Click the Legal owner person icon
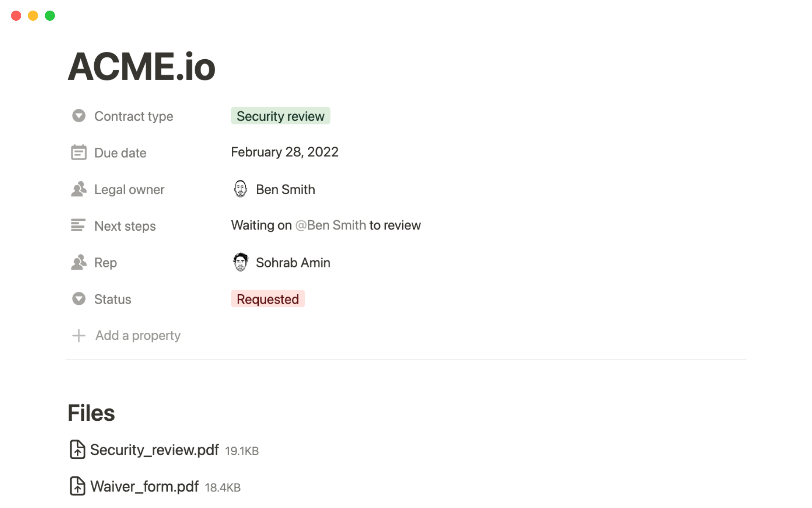 click(x=79, y=189)
